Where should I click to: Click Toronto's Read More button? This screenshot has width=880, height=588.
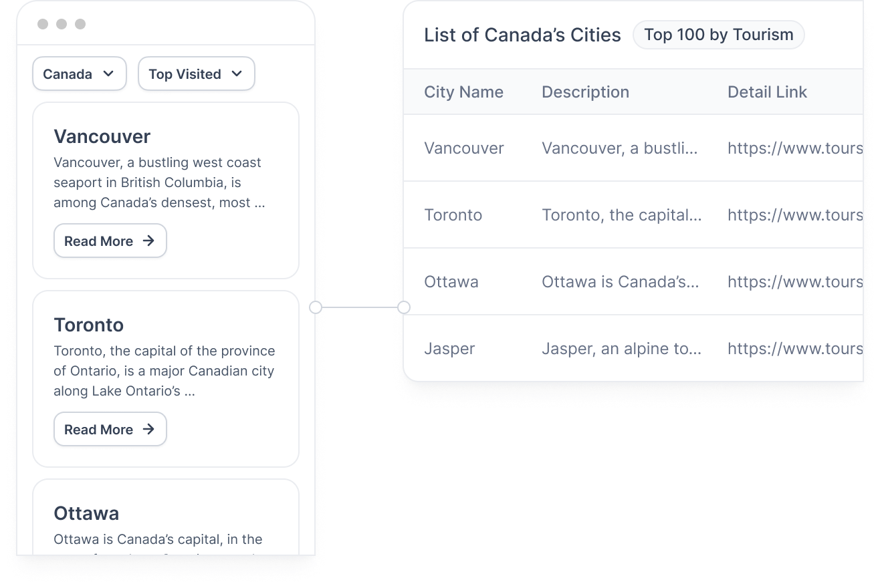tap(110, 429)
